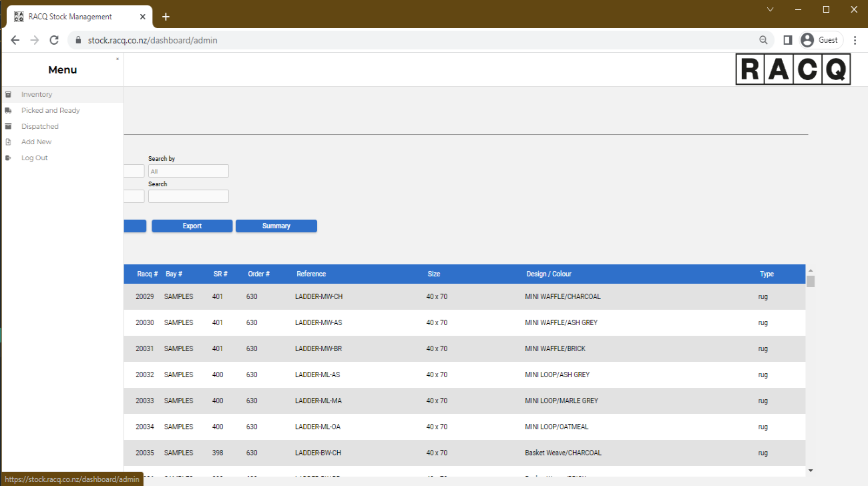Click the Picked and Ready truck icon
The height and width of the screenshot is (486, 868).
(x=8, y=111)
